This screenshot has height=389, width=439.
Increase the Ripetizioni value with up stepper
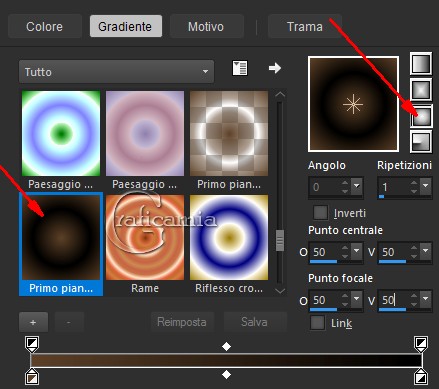(414, 182)
